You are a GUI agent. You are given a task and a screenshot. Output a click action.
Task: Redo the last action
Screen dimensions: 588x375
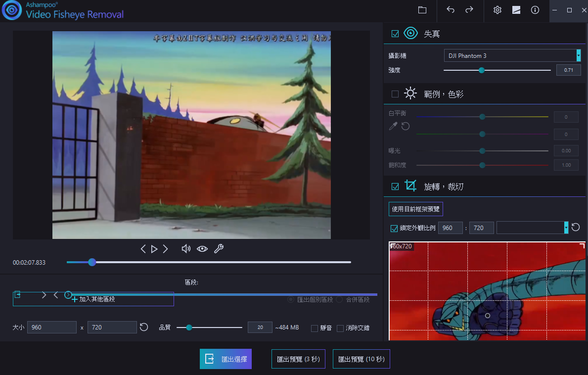(469, 10)
